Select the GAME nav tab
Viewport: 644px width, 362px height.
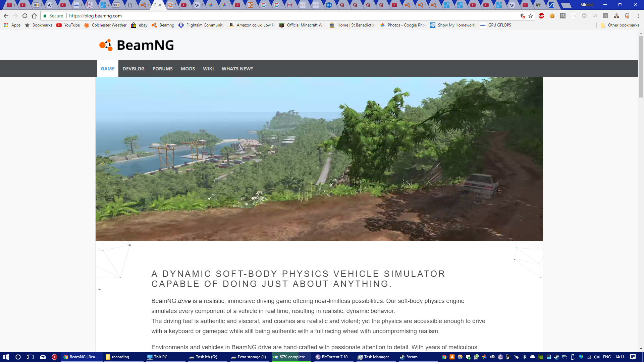108,69
